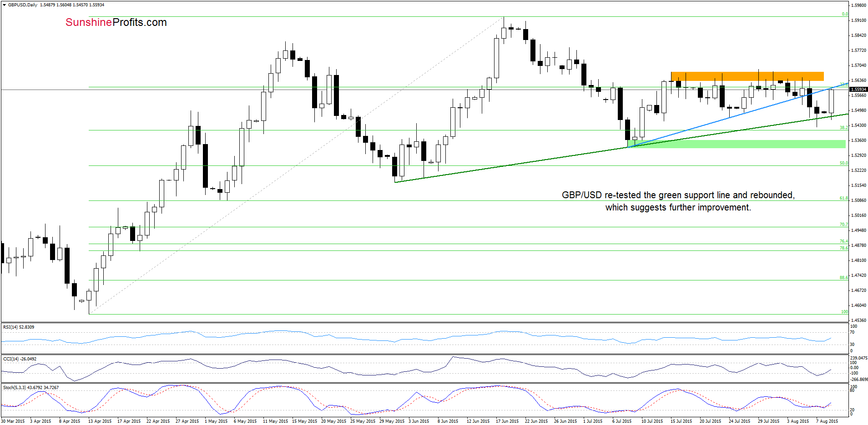This screenshot has width=868, height=425.
Task: Click the orange resistance zone rectangle
Action: [747, 76]
